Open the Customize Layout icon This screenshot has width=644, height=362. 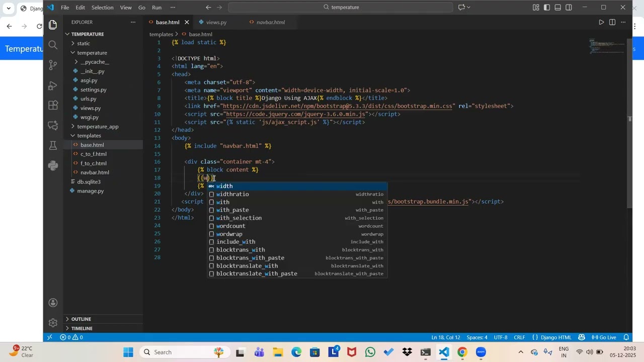[536, 7]
